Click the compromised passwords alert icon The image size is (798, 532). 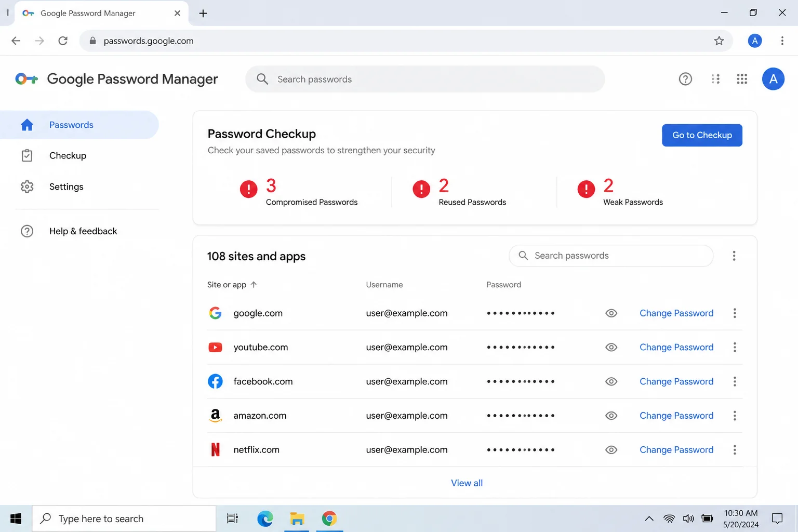[x=248, y=189]
